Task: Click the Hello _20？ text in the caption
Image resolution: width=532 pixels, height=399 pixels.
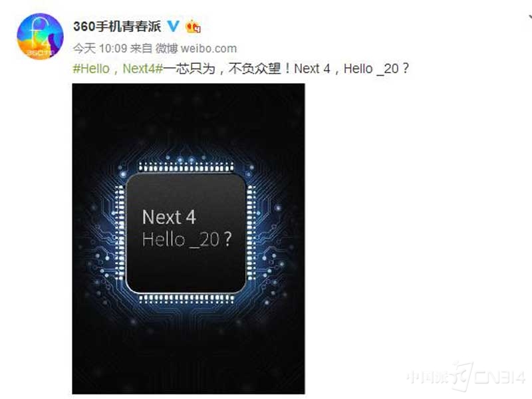Action: pos(376,68)
